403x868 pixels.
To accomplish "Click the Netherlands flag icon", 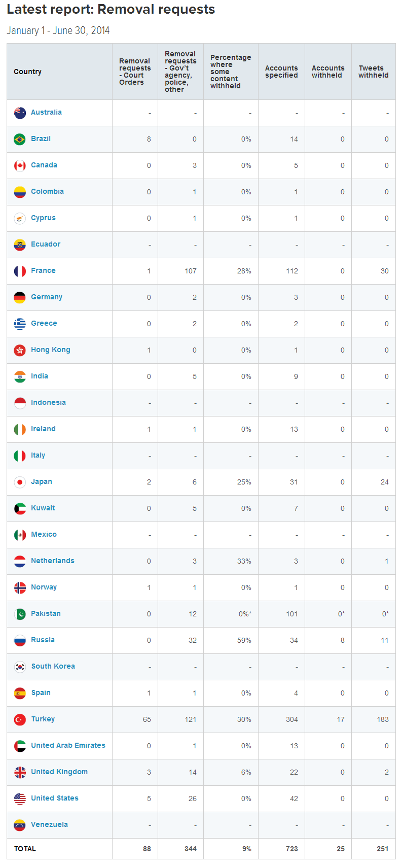I will coord(20,561).
